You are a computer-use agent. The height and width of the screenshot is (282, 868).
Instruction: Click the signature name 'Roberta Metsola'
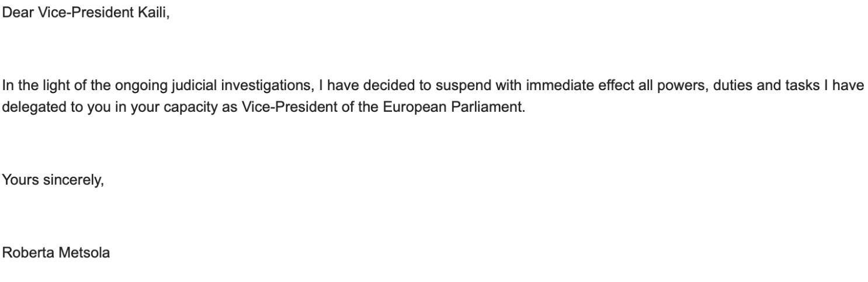point(56,253)
